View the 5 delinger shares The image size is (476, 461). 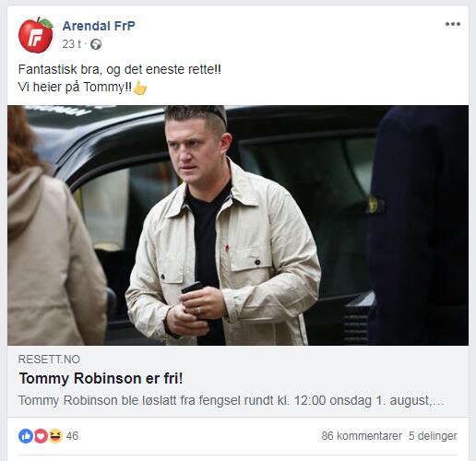pyautogui.click(x=433, y=436)
